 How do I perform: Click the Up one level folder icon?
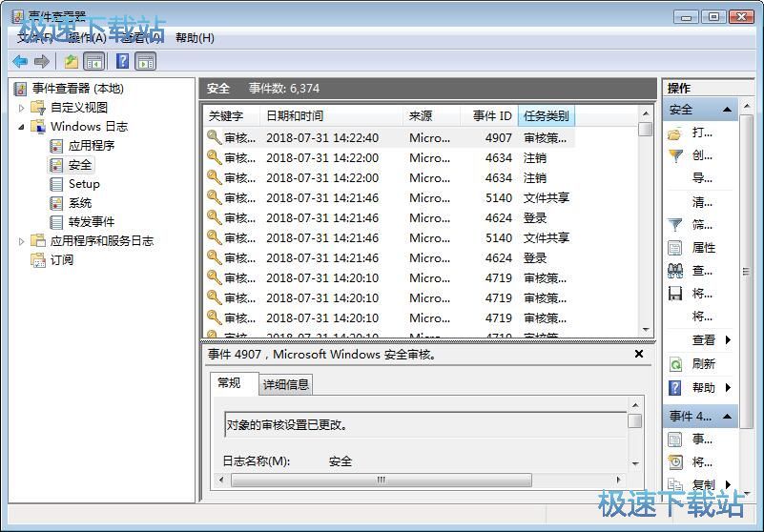pyautogui.click(x=72, y=61)
